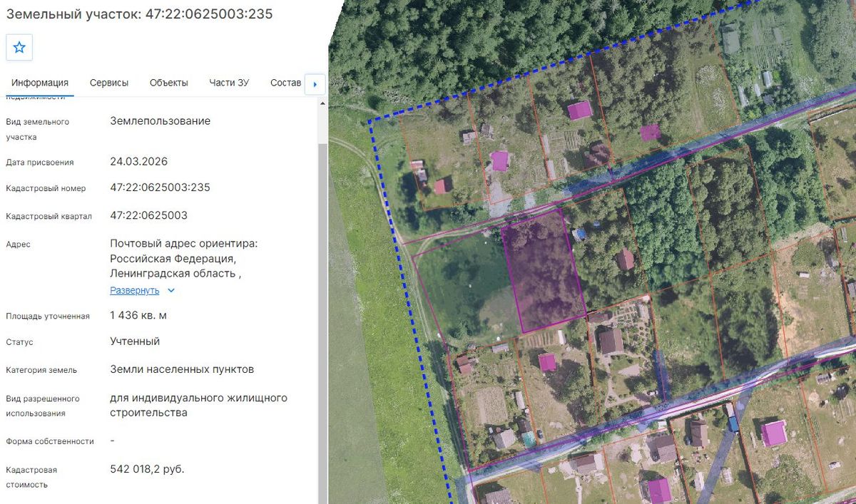This screenshot has height=504, width=856.
Task: Click the highlighted purple parcel on map
Action: [544, 271]
